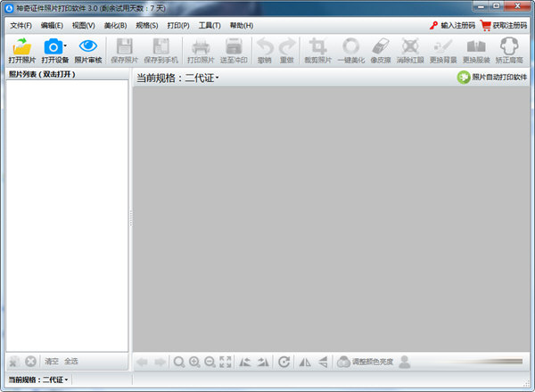535x392 pixels.
Task: Click the 矫正肩高 shoulder correction icon
Action: coord(508,46)
